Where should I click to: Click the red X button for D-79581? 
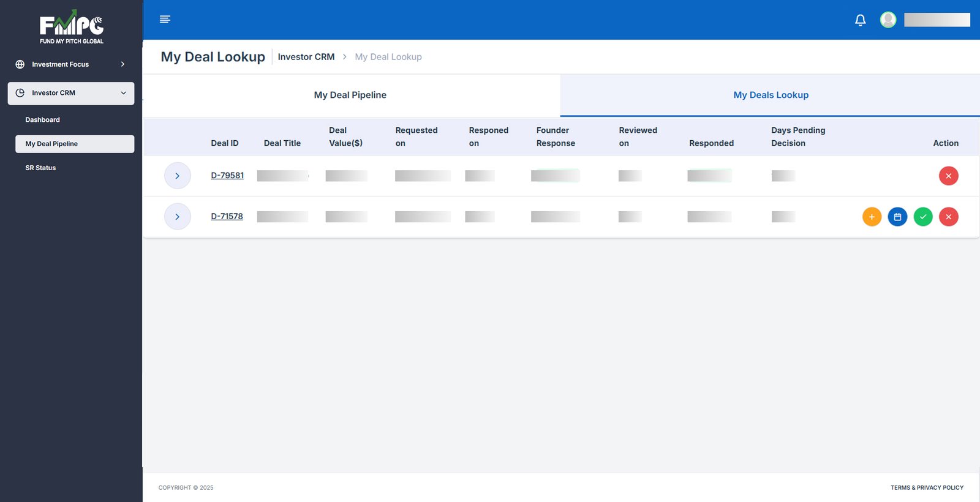coord(948,176)
